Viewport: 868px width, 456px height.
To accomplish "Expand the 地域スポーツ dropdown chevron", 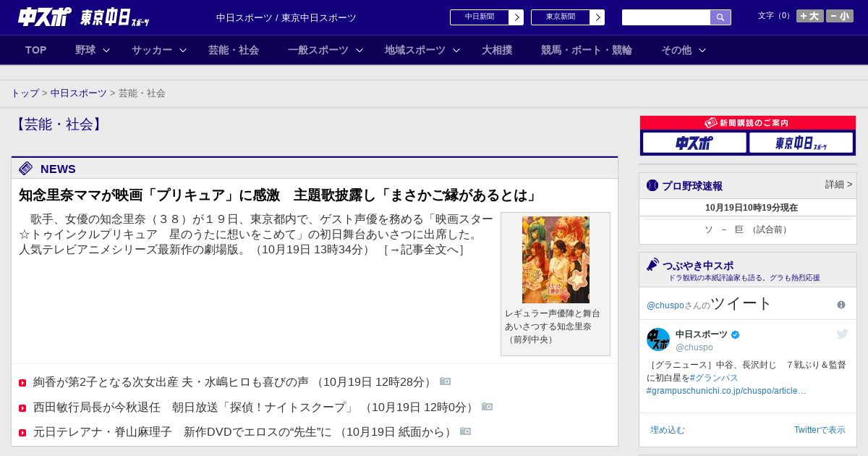I will 456,50.
